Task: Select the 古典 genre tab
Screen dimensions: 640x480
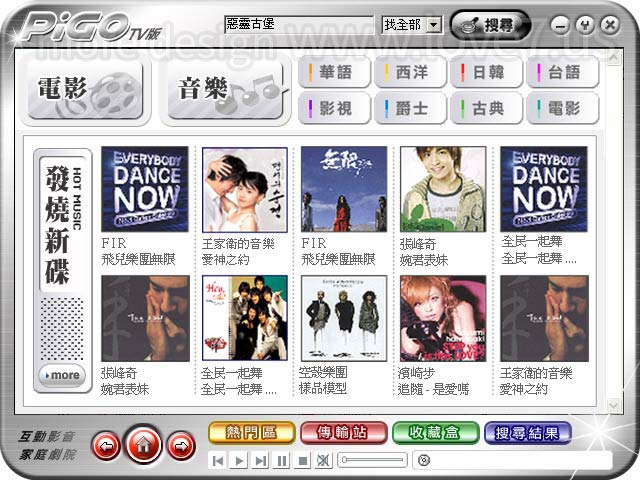Action: (487, 109)
